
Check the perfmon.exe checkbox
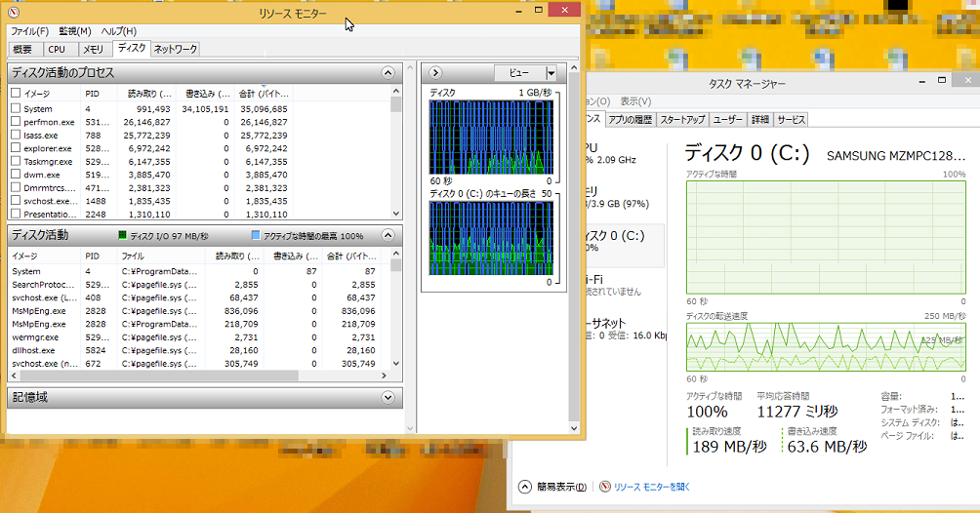pos(16,121)
